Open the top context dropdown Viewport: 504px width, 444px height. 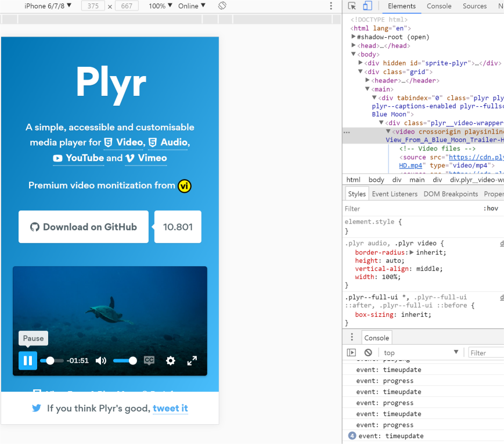(420, 353)
